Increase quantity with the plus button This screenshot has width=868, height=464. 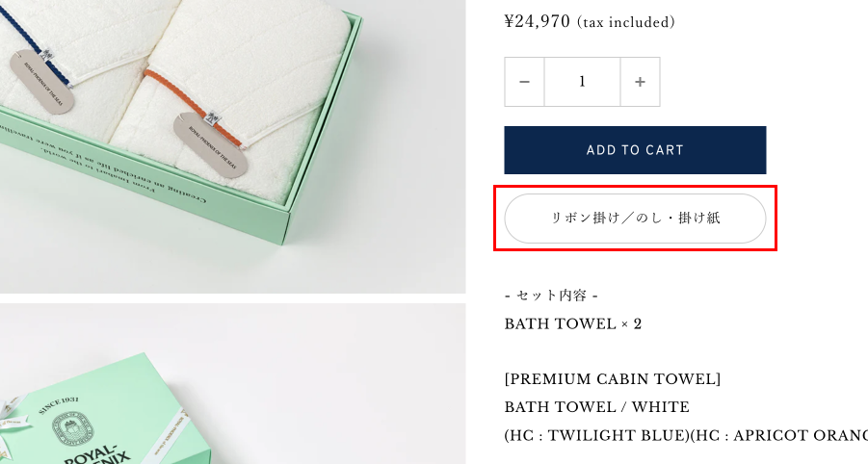tap(640, 82)
